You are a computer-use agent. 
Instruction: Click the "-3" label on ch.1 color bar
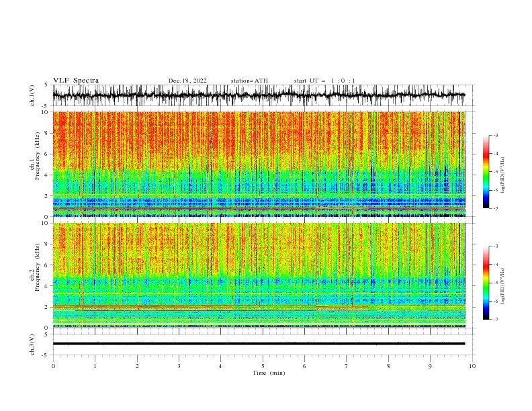[495, 135]
